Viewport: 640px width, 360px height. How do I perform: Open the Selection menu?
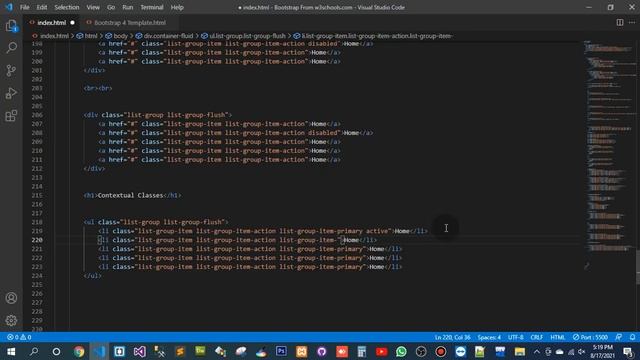coord(67,7)
